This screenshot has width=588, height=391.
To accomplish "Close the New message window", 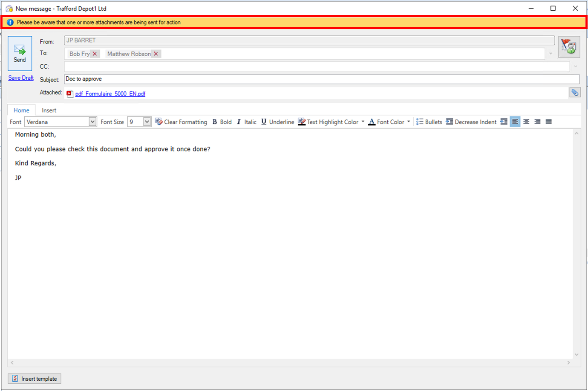I will click(x=575, y=9).
